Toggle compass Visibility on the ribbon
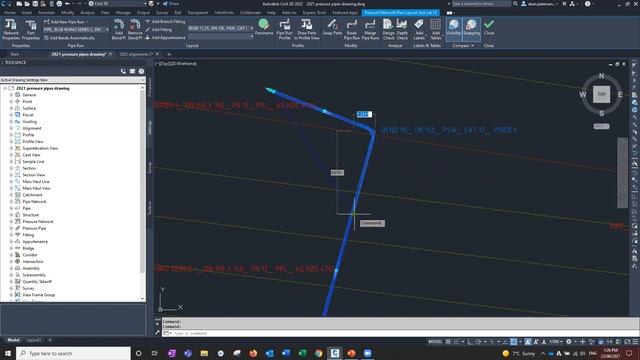Screen dimensions: 640x360 click(453, 29)
